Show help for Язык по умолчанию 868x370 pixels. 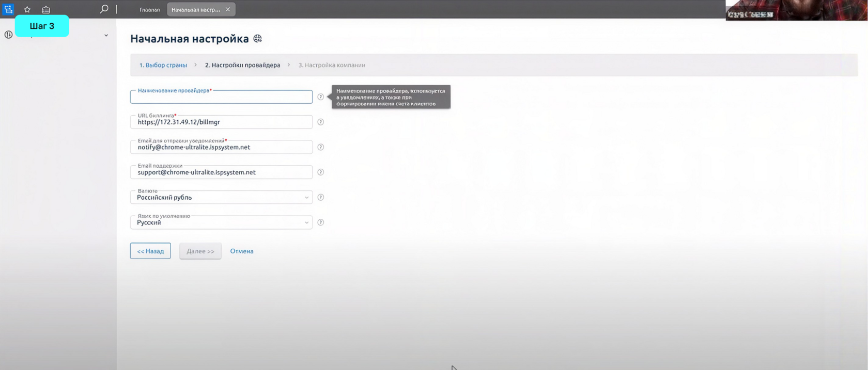point(321,222)
